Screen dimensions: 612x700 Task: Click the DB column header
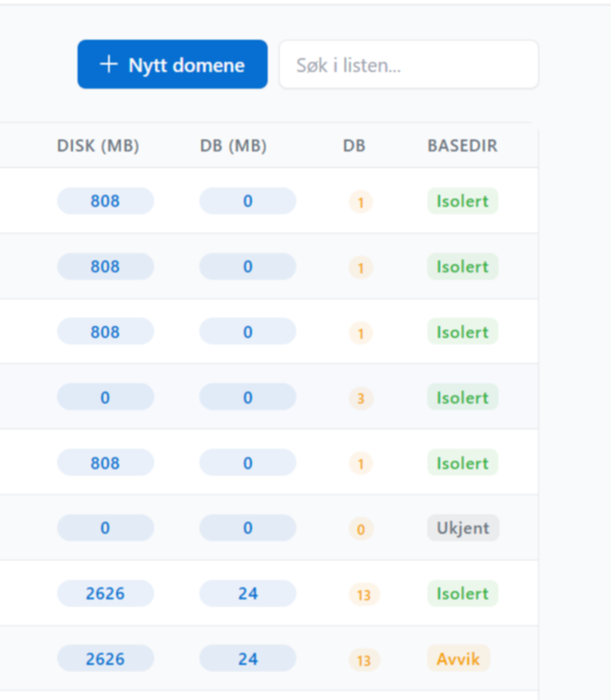(x=354, y=146)
